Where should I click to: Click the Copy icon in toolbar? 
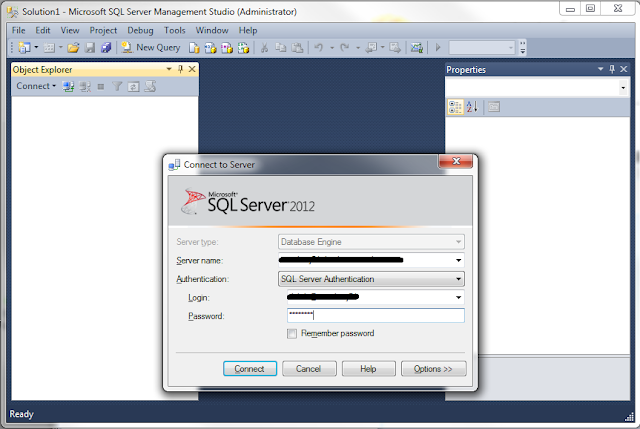281,48
